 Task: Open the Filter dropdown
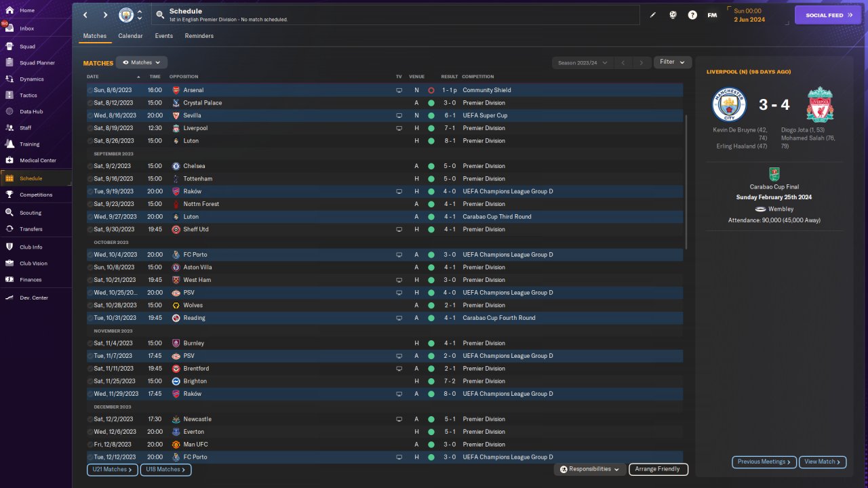[673, 62]
